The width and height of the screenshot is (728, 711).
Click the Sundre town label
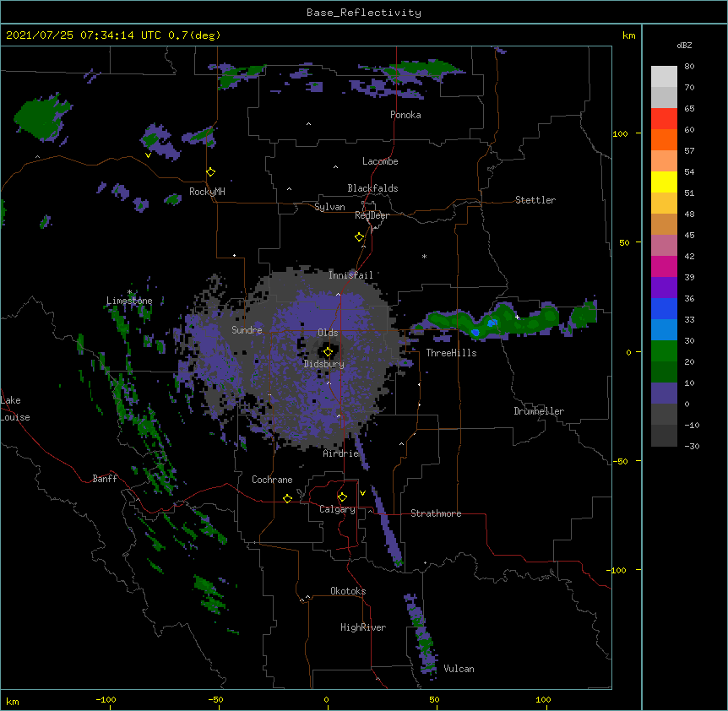pyautogui.click(x=247, y=330)
